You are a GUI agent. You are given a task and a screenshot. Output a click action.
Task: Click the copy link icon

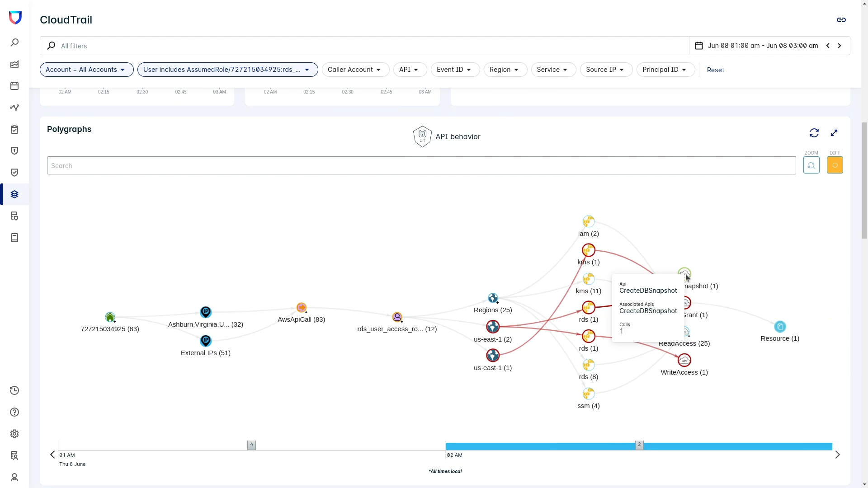(841, 20)
